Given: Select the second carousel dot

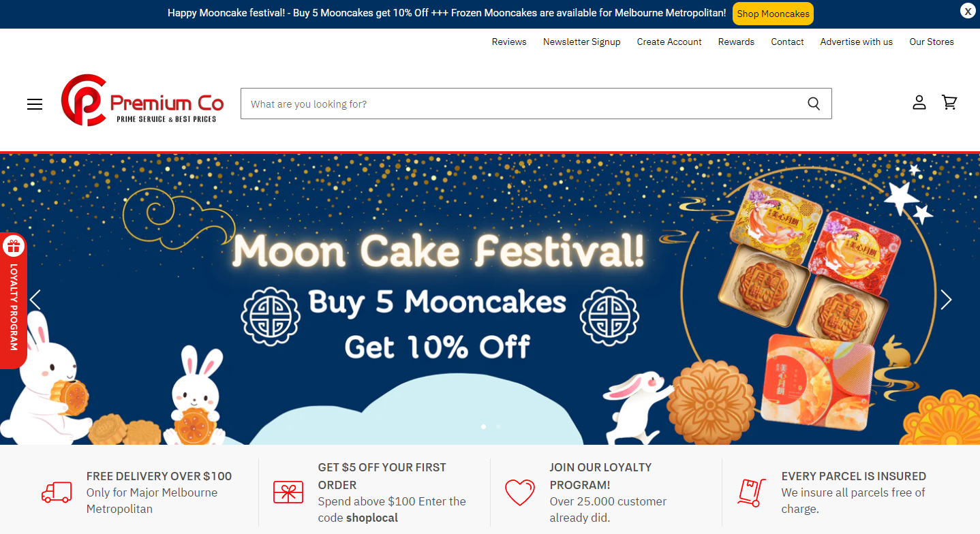Looking at the screenshot, I should pyautogui.click(x=498, y=426).
